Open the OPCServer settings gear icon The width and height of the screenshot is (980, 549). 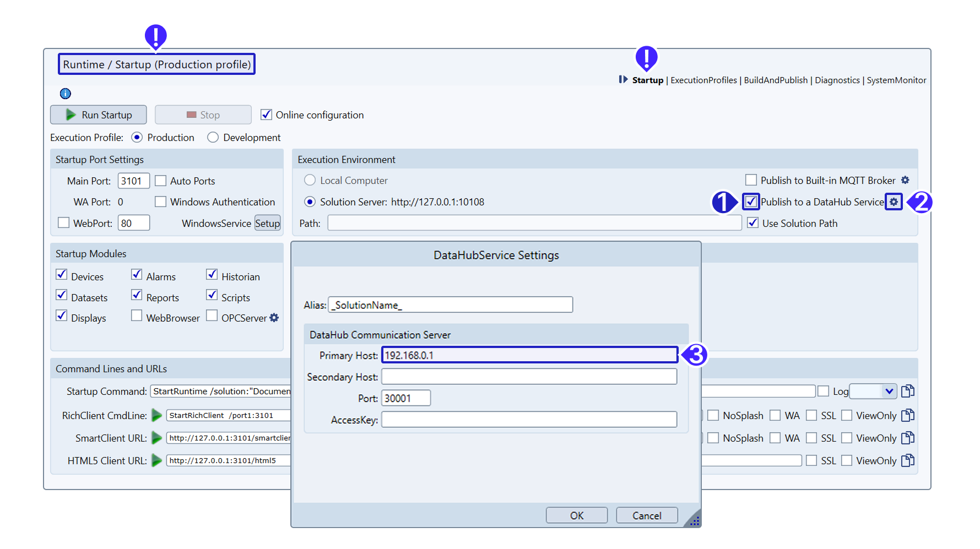pyautogui.click(x=274, y=318)
